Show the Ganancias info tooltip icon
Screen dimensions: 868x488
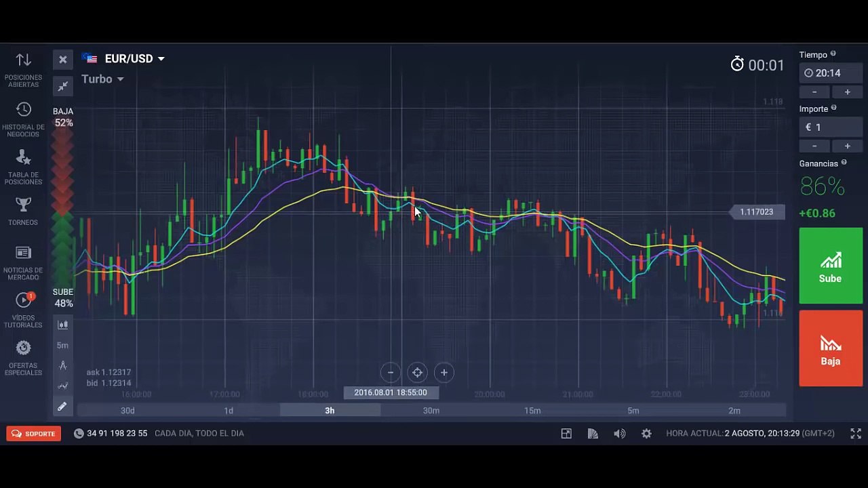click(x=844, y=163)
